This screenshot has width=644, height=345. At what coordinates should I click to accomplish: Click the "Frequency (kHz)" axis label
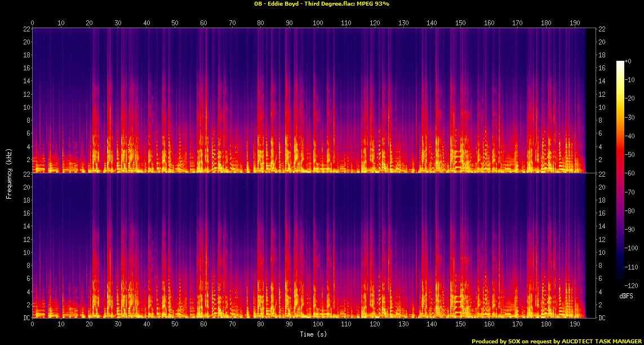pos(9,172)
